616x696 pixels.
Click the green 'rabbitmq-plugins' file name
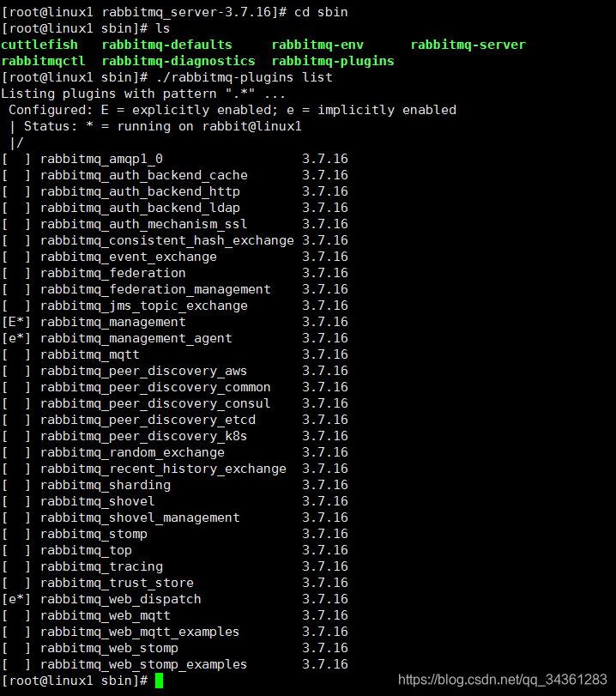click(x=333, y=61)
